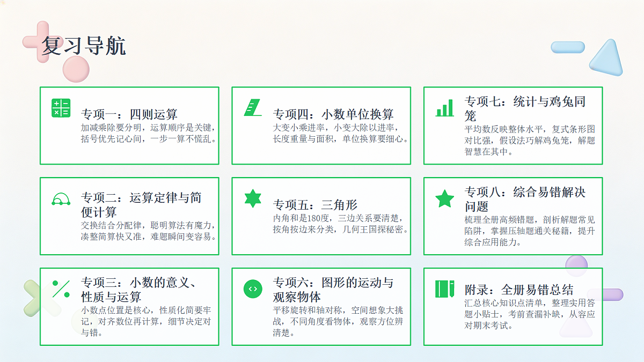Screen dimensions: 644x362
Task: Select the description starting 汇总核心知识点清单
Action: tap(530, 314)
